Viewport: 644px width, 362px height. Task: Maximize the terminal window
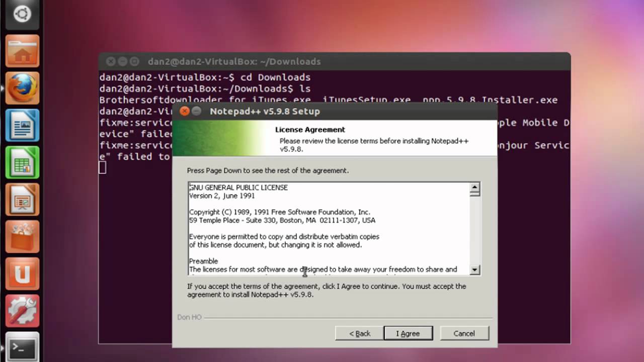point(134,61)
